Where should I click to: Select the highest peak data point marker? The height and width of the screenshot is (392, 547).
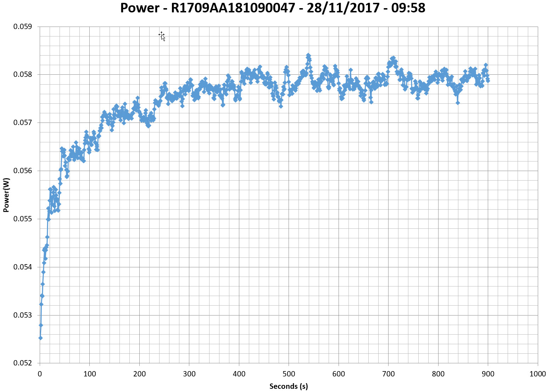coord(308,55)
